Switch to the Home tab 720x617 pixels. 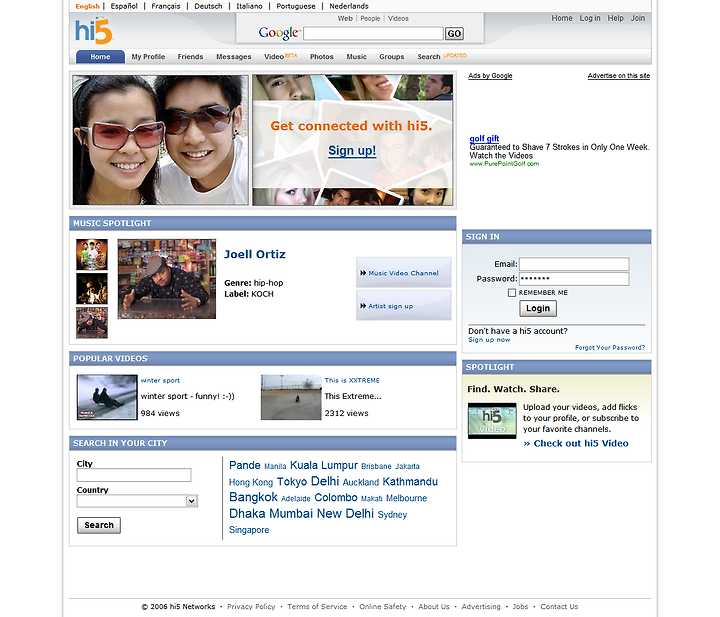[x=100, y=56]
